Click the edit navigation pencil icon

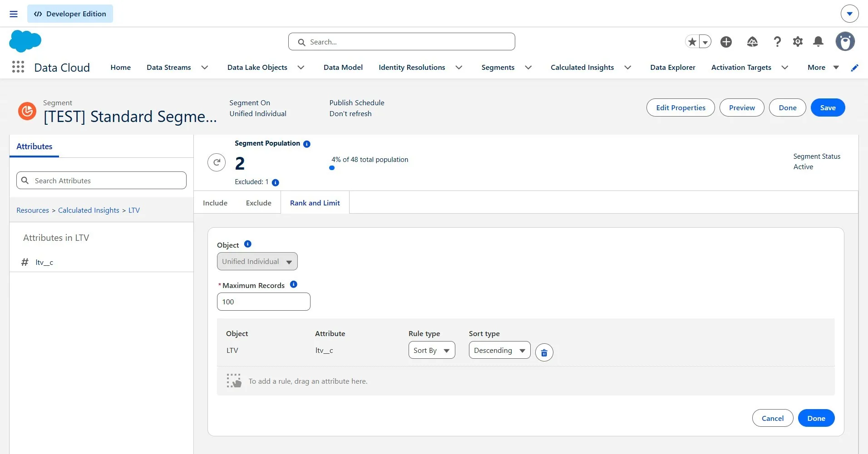[x=855, y=68]
